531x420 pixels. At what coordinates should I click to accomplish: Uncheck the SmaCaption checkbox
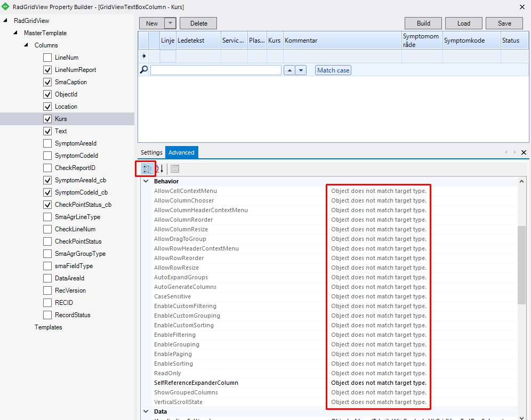pos(47,82)
